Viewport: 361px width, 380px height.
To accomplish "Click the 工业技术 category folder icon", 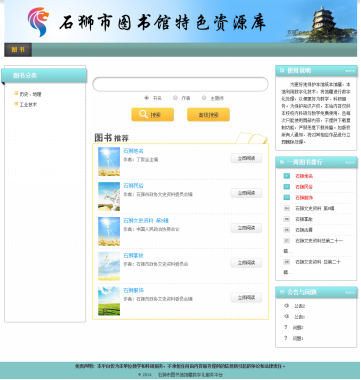I will point(16,104).
